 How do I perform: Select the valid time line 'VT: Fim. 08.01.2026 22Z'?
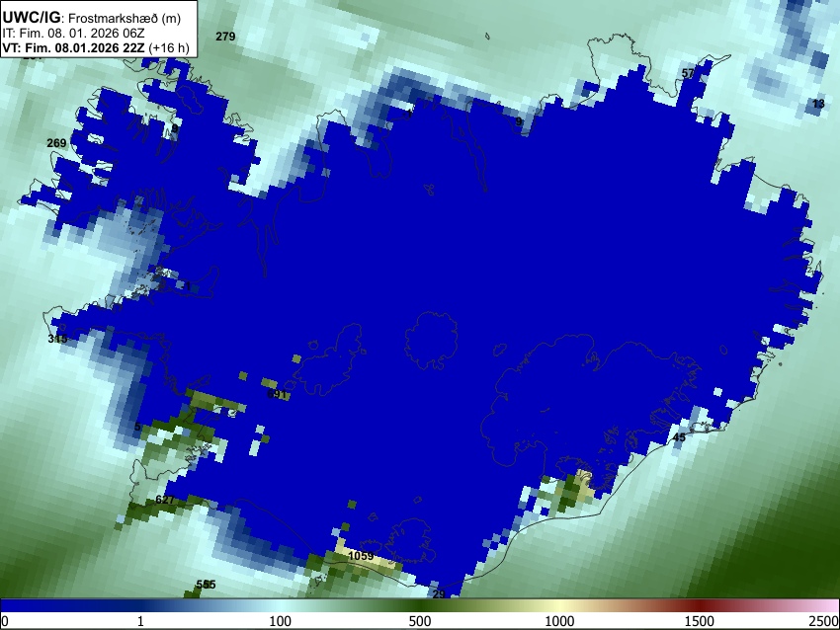click(73, 47)
